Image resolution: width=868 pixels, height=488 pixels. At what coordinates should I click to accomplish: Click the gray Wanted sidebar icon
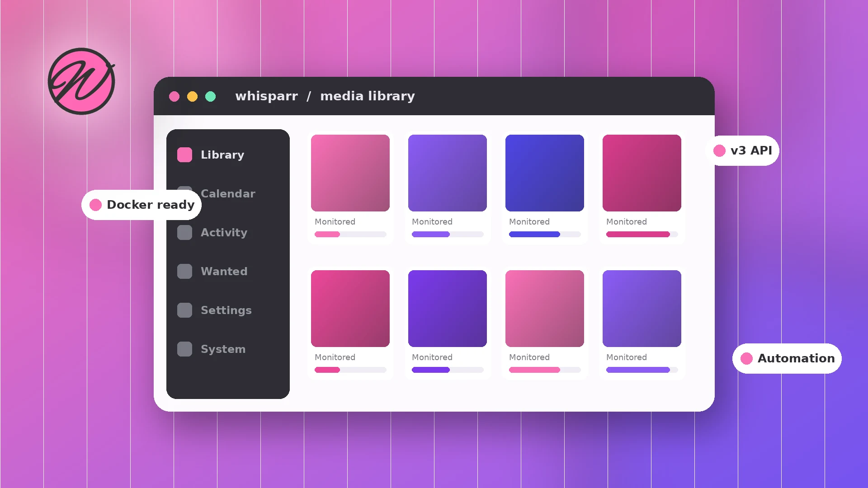pyautogui.click(x=184, y=271)
